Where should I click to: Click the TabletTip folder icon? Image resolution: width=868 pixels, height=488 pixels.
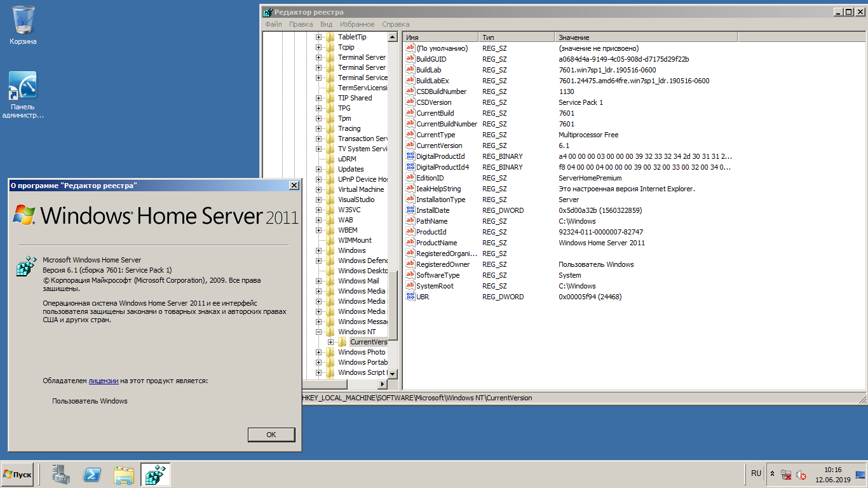click(330, 37)
